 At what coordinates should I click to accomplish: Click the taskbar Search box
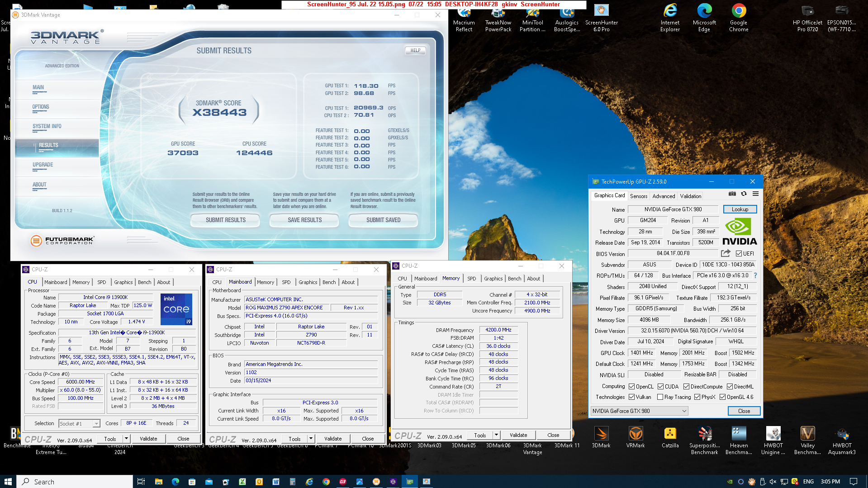pos(75,481)
